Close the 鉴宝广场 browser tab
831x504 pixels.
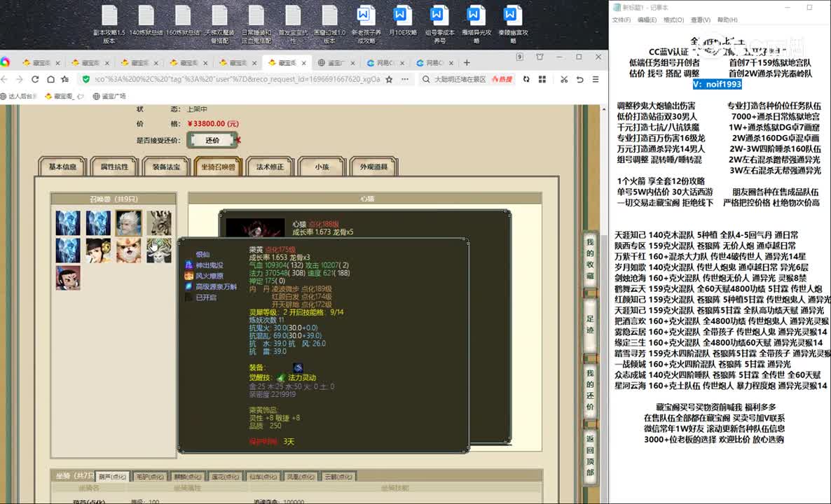(352, 63)
